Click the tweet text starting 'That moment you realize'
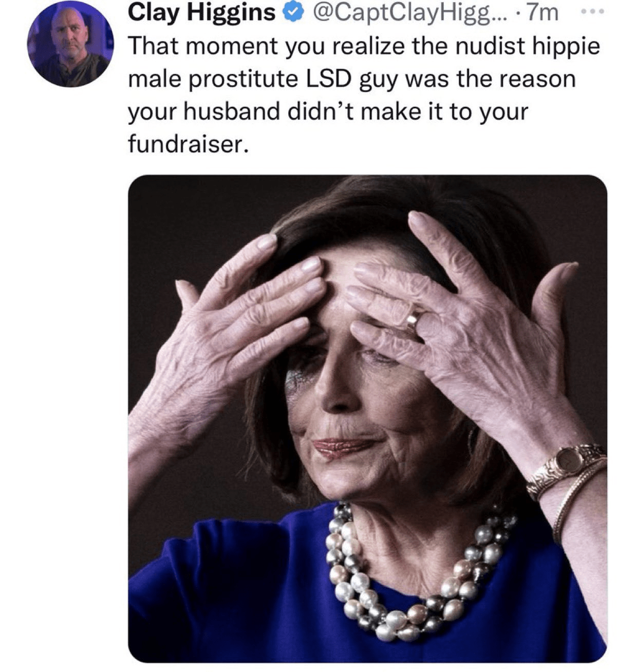The image size is (635, 672). (363, 95)
